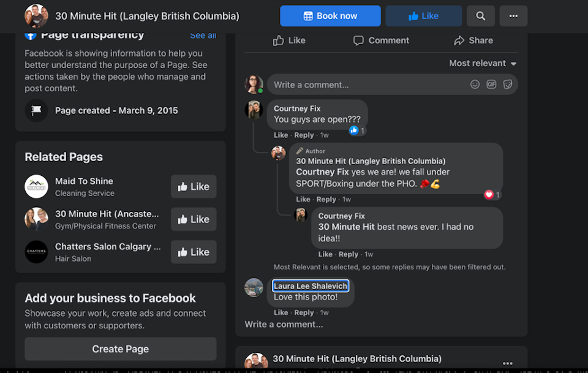
Task: Click the 1w timestamp on Laura's comment
Action: (325, 312)
